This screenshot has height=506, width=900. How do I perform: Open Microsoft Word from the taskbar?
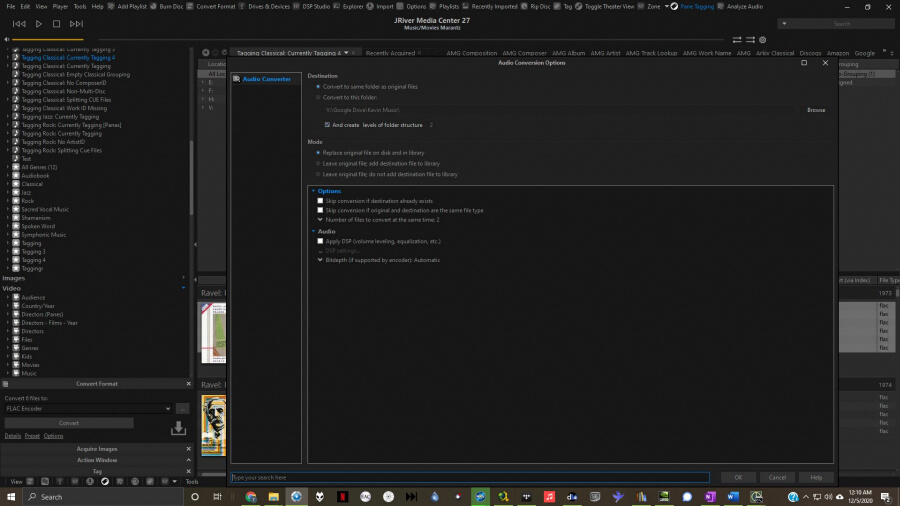[x=733, y=497]
